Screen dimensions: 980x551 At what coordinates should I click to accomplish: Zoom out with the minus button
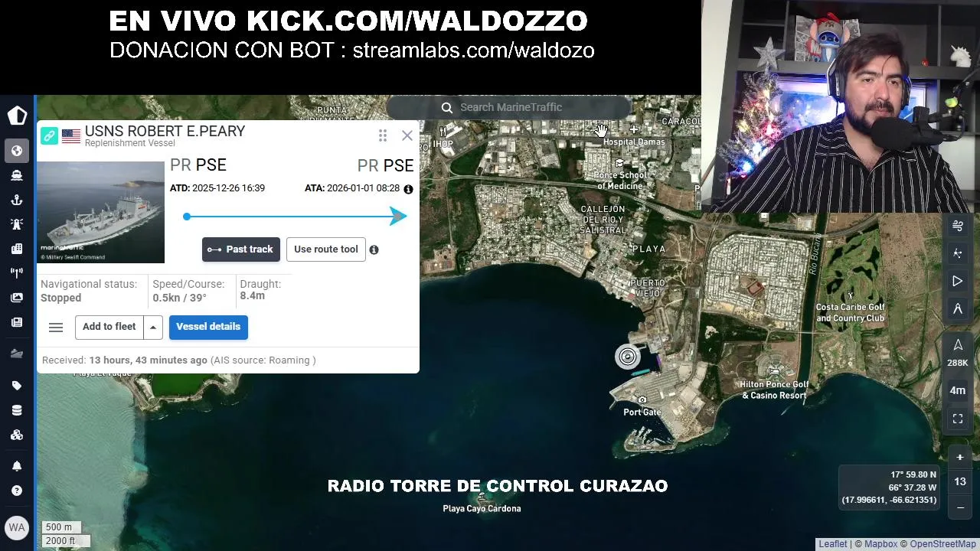coord(960,507)
